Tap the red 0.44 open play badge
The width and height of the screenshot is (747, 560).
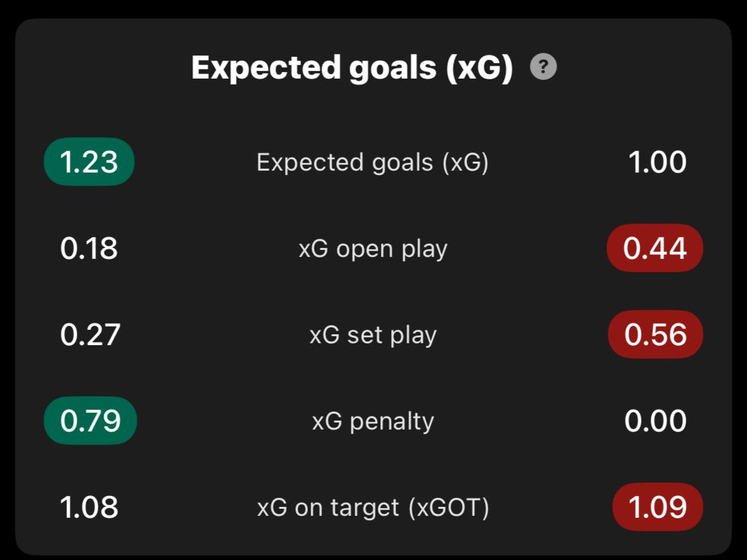pyautogui.click(x=655, y=248)
